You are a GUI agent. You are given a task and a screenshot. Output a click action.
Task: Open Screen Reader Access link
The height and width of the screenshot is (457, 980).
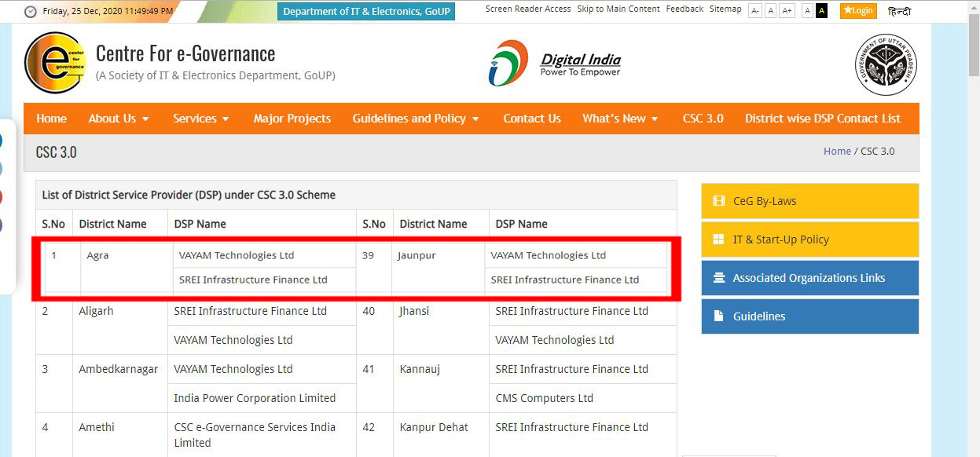(x=528, y=9)
